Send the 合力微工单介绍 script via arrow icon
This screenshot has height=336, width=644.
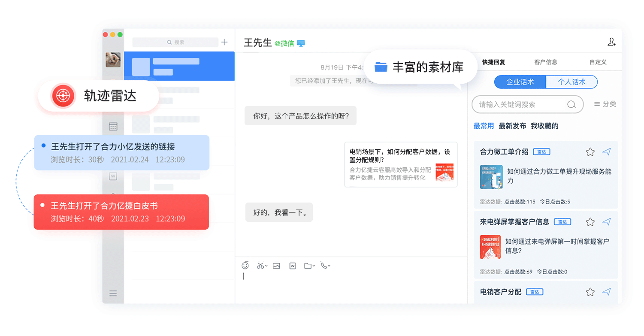606,151
